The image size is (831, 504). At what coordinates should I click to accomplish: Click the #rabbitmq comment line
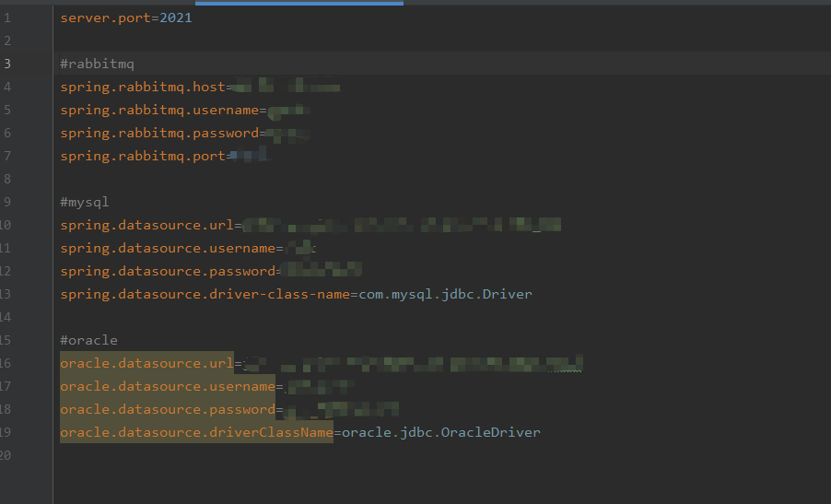click(97, 64)
